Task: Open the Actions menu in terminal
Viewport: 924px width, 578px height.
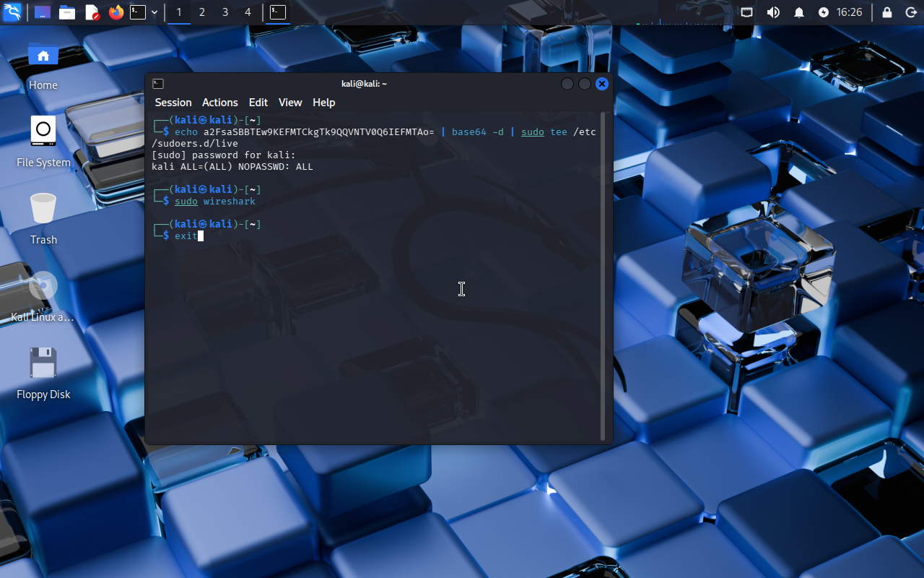Action: pos(219,103)
